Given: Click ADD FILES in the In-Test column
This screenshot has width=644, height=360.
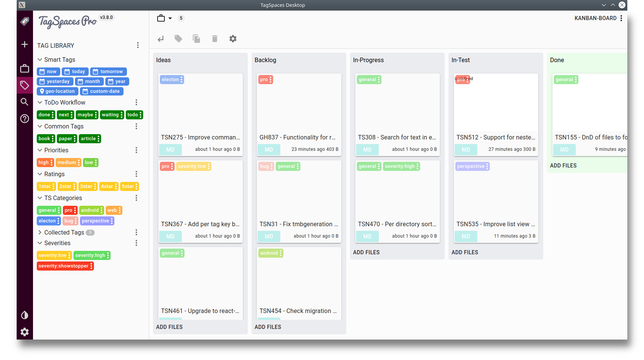Looking at the screenshot, I should pos(465,252).
